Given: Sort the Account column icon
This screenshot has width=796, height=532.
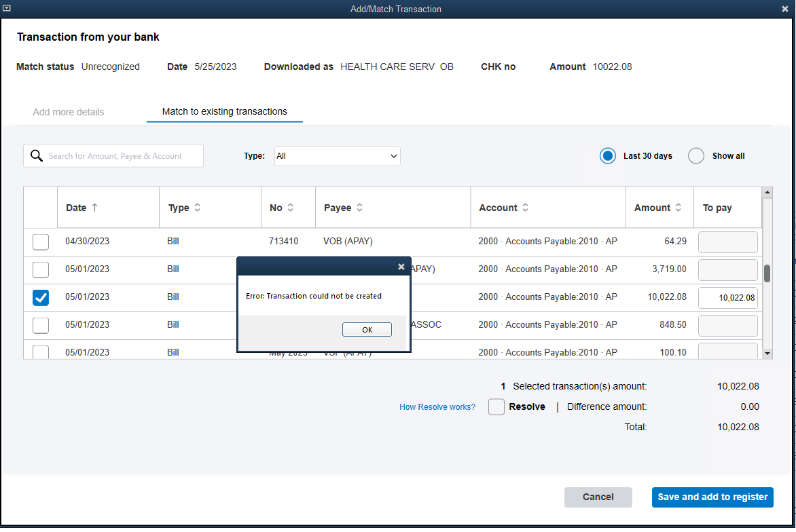Looking at the screenshot, I should tap(526, 207).
